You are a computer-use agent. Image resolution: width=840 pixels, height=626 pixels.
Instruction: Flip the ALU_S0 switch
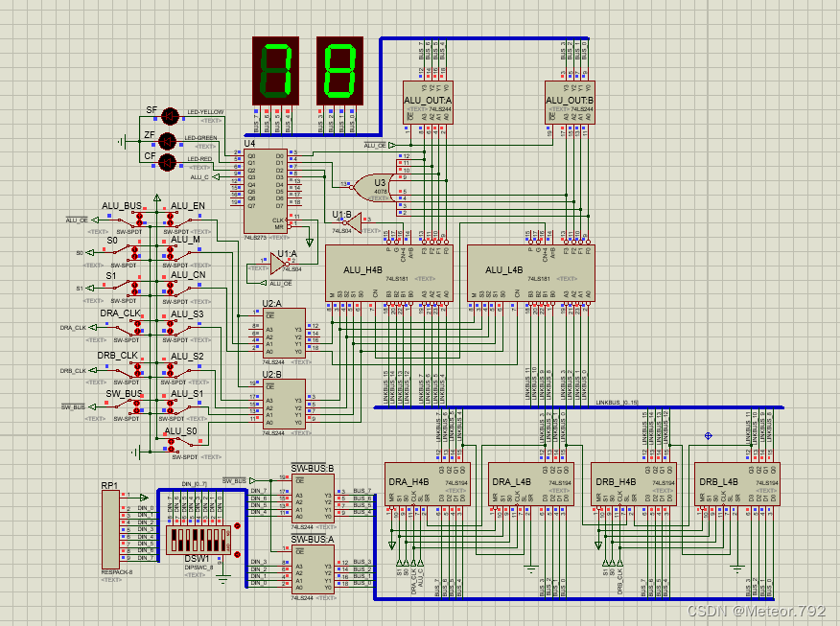click(x=183, y=444)
